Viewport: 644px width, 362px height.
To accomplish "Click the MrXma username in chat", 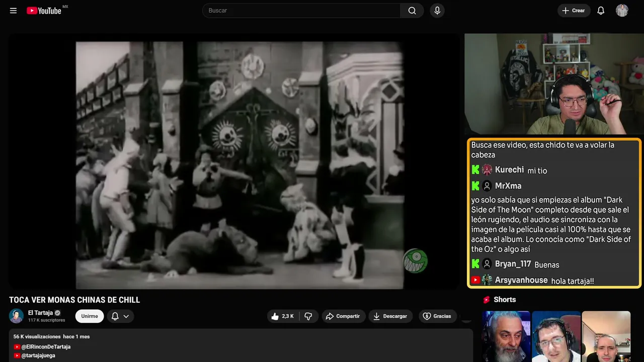I will point(508,186).
